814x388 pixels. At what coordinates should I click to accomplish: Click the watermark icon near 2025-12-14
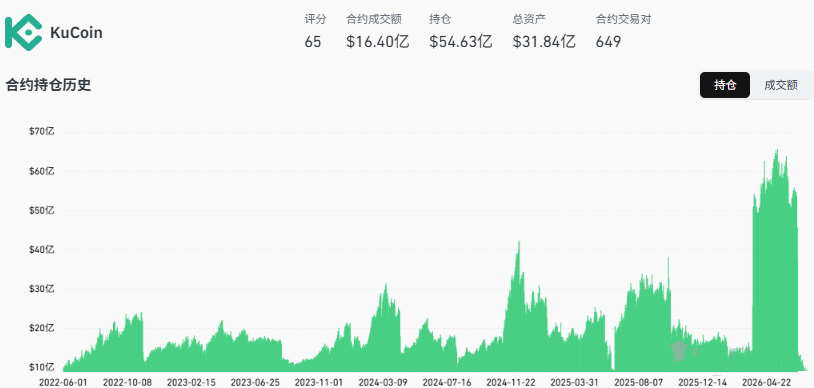pos(679,352)
